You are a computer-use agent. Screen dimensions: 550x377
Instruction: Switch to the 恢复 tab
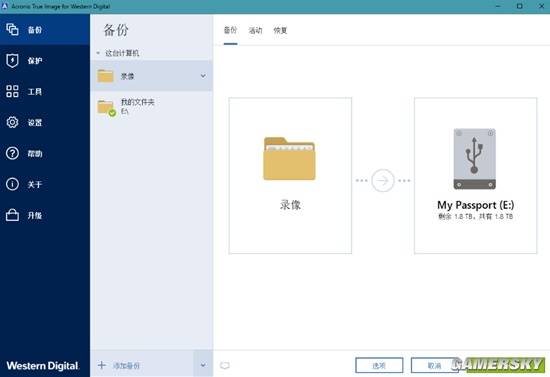[x=280, y=31]
